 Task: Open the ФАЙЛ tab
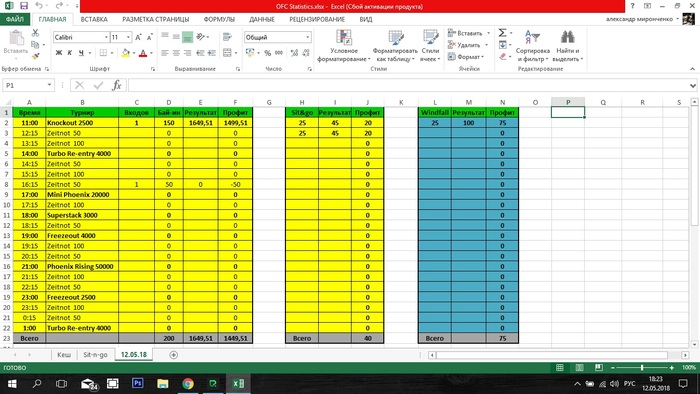[15, 19]
